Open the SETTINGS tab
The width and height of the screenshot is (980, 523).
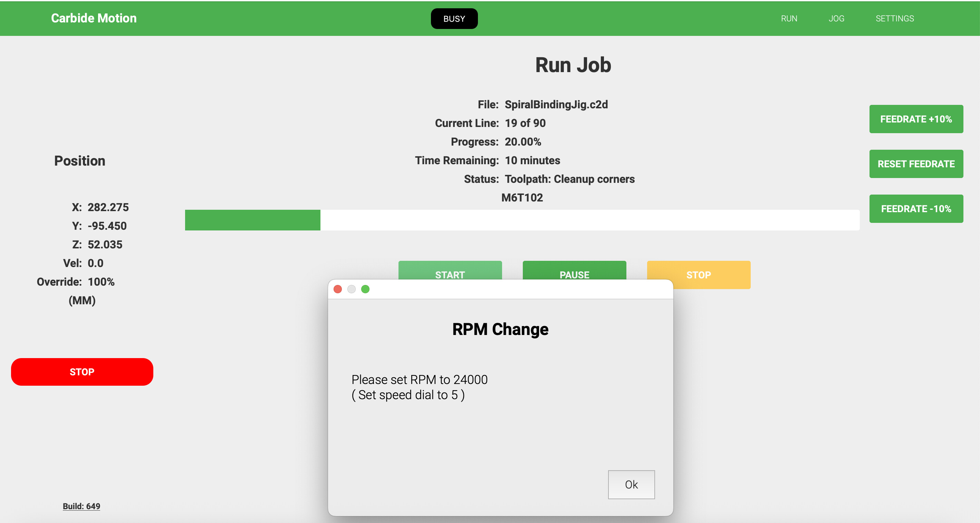tap(894, 18)
